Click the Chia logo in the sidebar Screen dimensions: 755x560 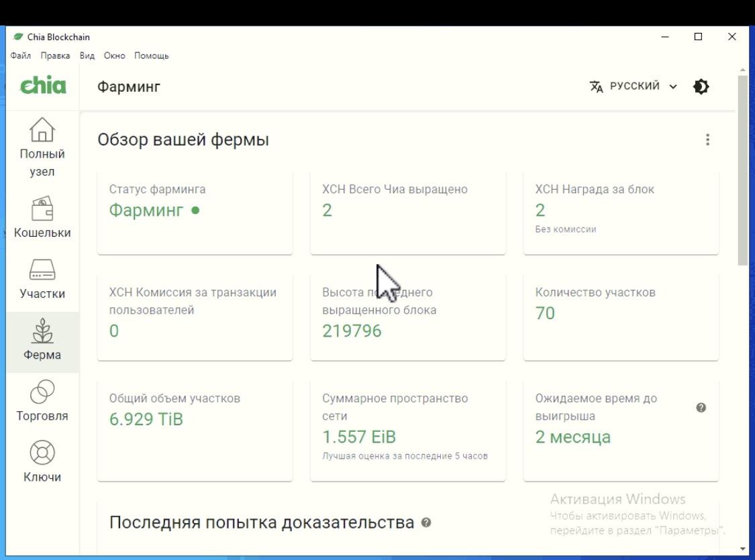(x=43, y=86)
